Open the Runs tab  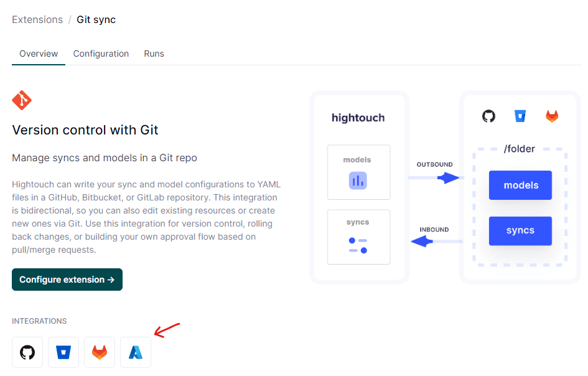click(154, 54)
